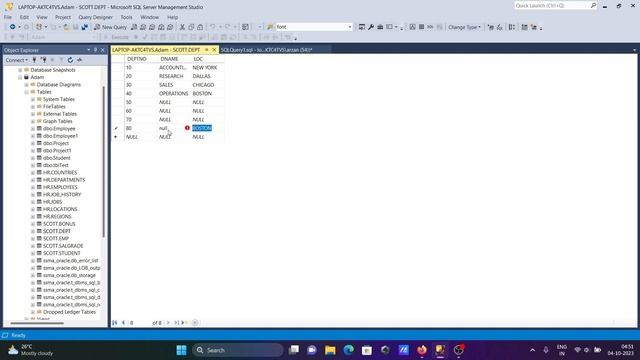640x360 pixels.
Task: Click the Refresh icon in Object Explorer
Action: tap(70, 60)
